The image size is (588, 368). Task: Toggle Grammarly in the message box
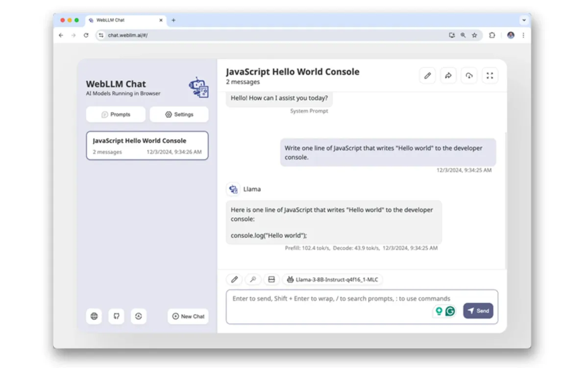click(450, 311)
